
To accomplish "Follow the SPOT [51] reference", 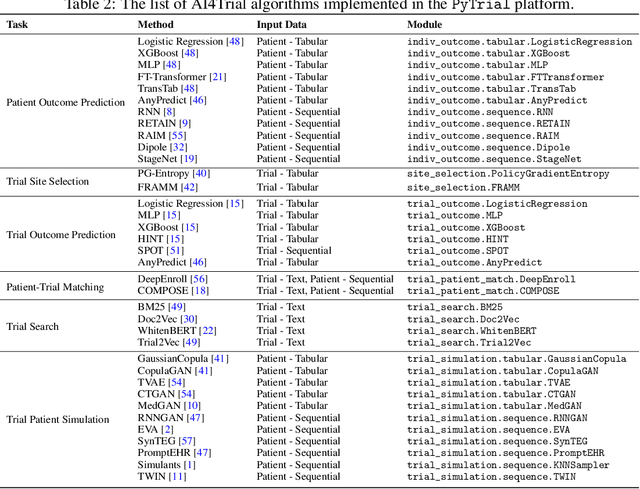I will click(175, 251).
